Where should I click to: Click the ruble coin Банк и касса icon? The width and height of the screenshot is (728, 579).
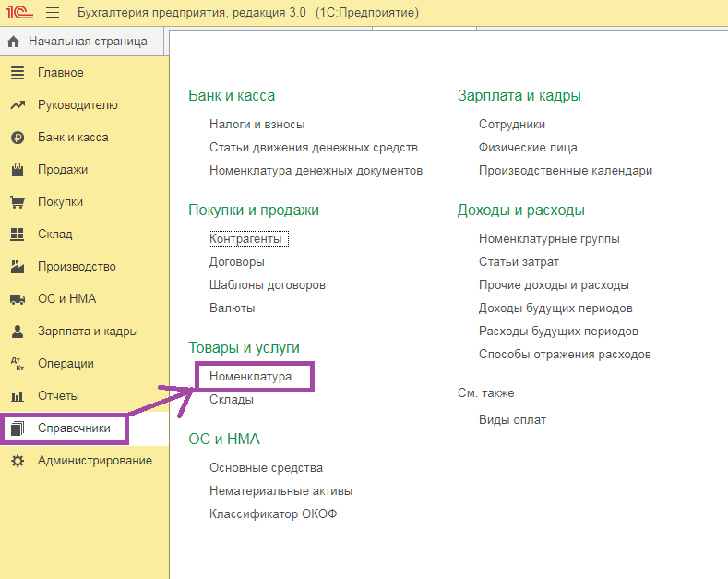click(18, 138)
